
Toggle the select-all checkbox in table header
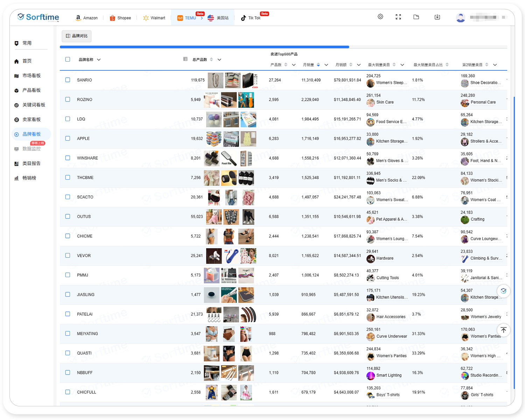pyautogui.click(x=68, y=59)
